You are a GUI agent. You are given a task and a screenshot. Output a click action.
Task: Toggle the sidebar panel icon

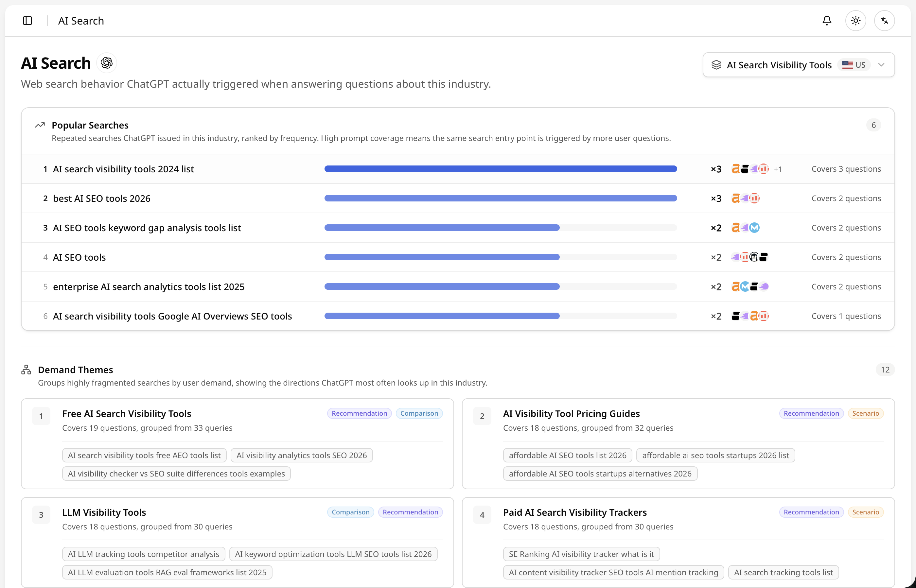tap(27, 21)
